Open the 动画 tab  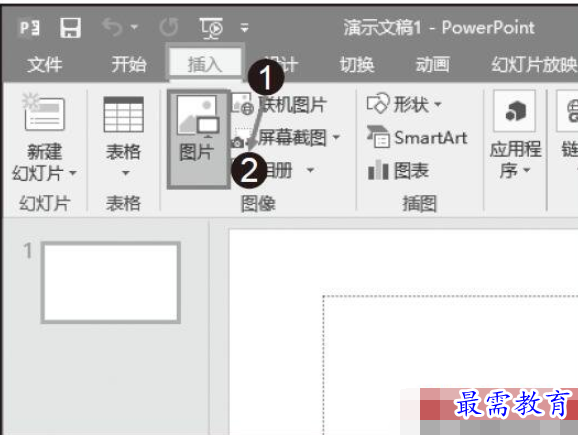tap(433, 65)
